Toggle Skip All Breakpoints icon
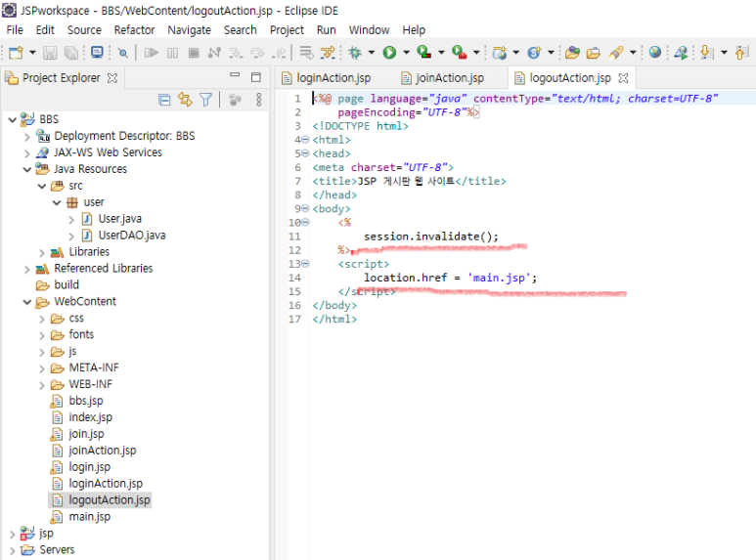The height and width of the screenshot is (560, 756). (123, 53)
